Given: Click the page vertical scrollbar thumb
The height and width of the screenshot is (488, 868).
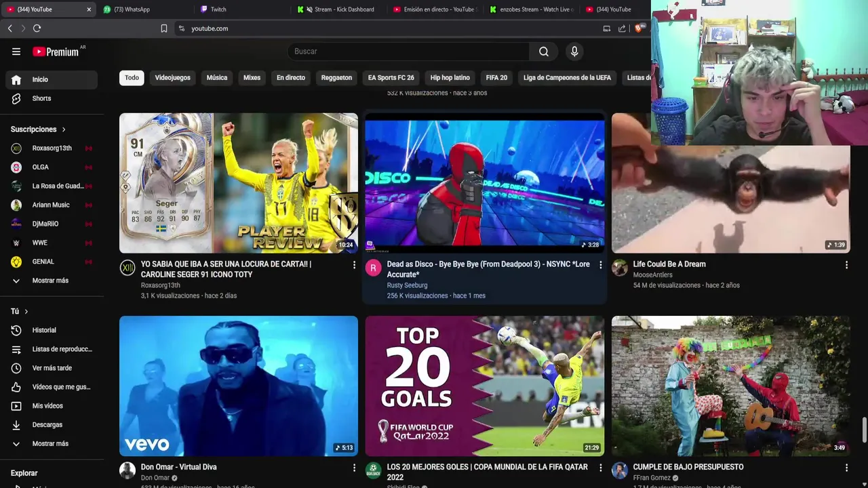Looking at the screenshot, I should point(865,429).
